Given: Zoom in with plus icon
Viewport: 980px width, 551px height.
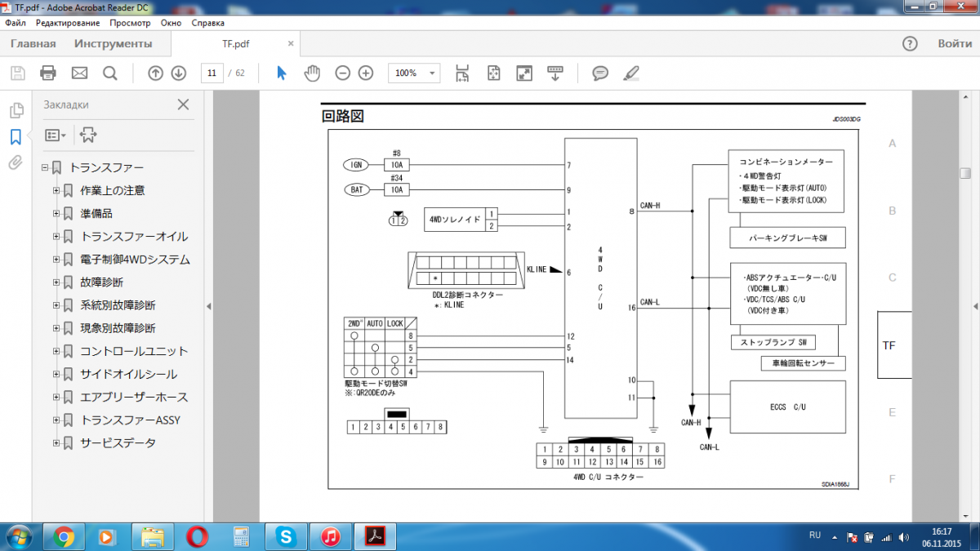Looking at the screenshot, I should pyautogui.click(x=366, y=73).
